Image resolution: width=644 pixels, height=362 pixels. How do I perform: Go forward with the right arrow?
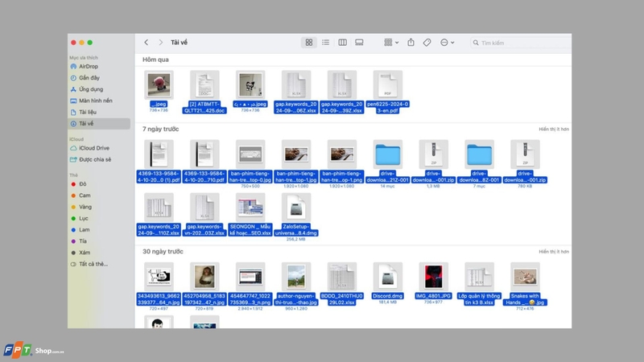160,43
